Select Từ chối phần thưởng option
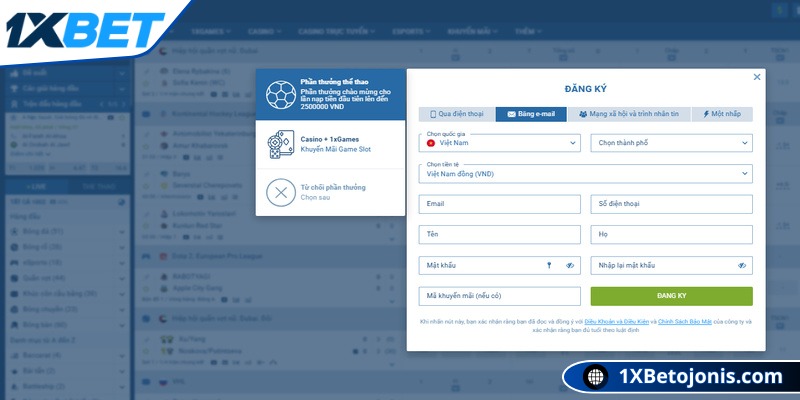This screenshot has width=800, height=400. 331,192
